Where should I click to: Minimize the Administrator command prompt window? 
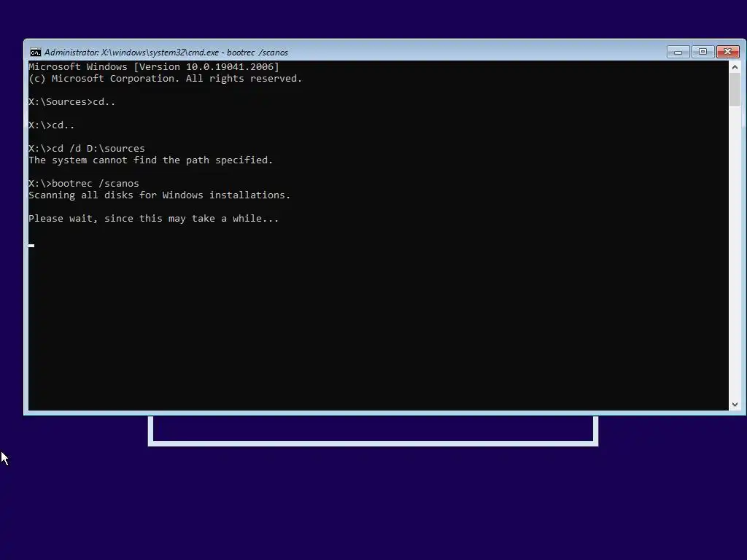point(678,52)
